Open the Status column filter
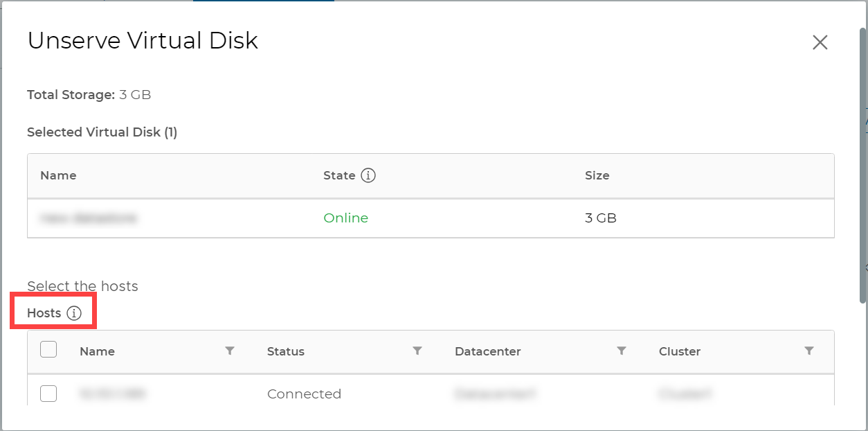The image size is (868, 431). point(417,351)
